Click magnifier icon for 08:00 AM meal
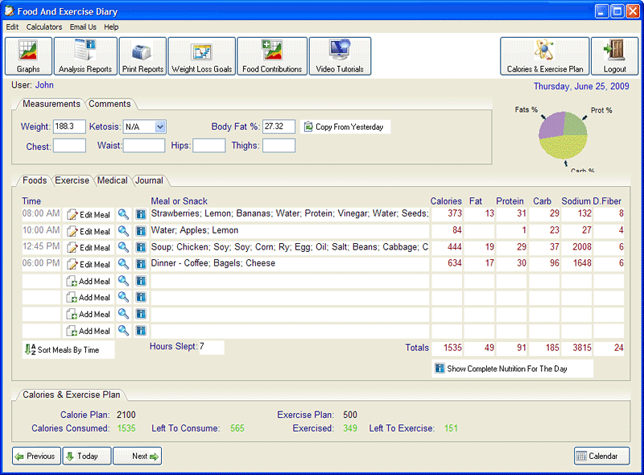The width and height of the screenshot is (644, 475). point(123,214)
